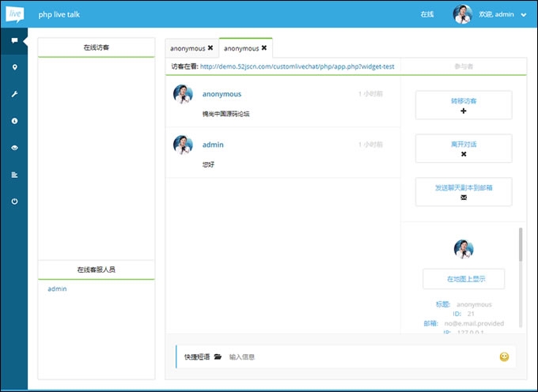Viewport: 538px width, 392px height.
Task: Toggle the 在线 online status
Action: click(427, 14)
